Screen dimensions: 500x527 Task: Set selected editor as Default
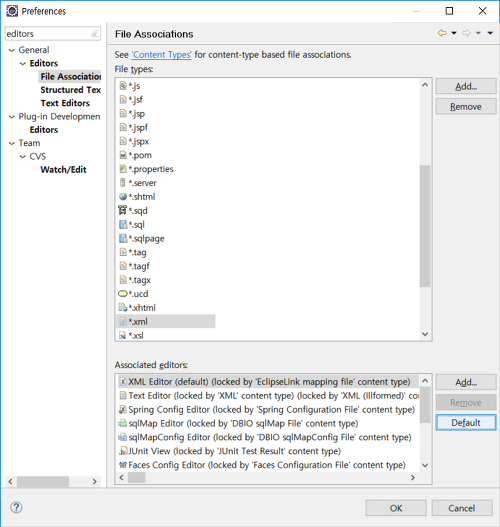point(466,422)
